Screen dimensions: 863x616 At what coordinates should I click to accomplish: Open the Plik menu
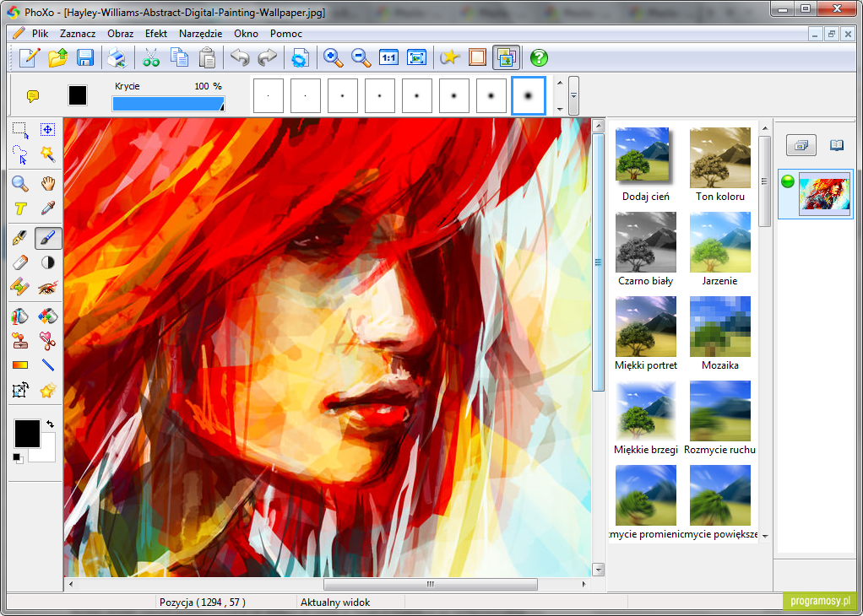tap(41, 34)
